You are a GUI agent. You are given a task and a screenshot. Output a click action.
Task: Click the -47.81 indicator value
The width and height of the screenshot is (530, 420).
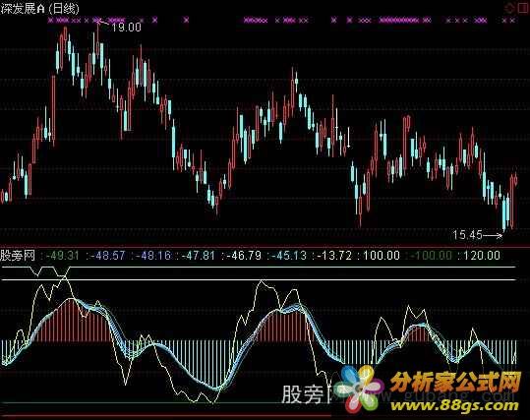[198, 256]
